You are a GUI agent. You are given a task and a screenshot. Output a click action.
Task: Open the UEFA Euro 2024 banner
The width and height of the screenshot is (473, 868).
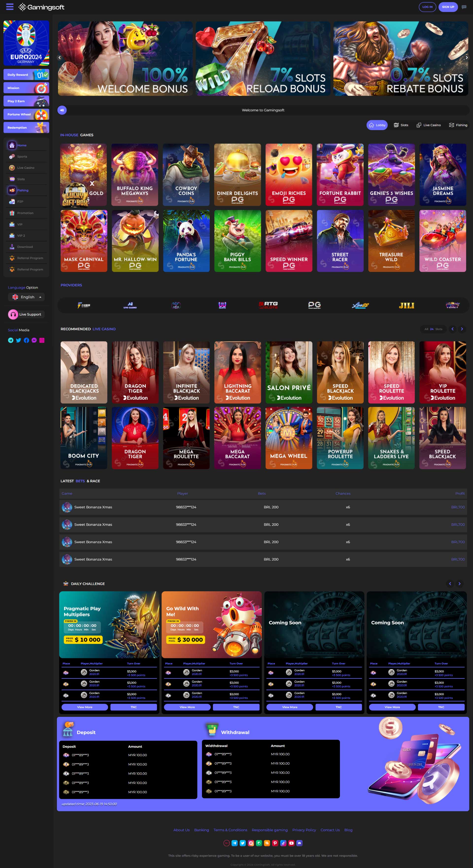26,43
